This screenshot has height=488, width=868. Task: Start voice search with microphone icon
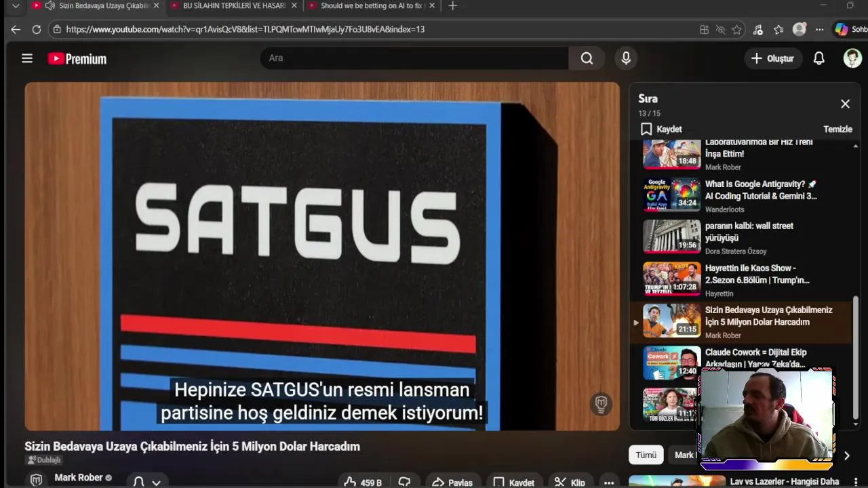tap(626, 58)
